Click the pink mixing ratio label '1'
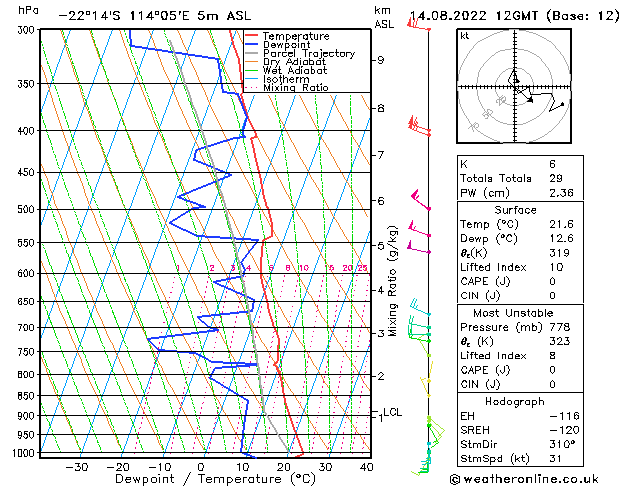Viewport: 629px width, 486px height. pos(178,268)
